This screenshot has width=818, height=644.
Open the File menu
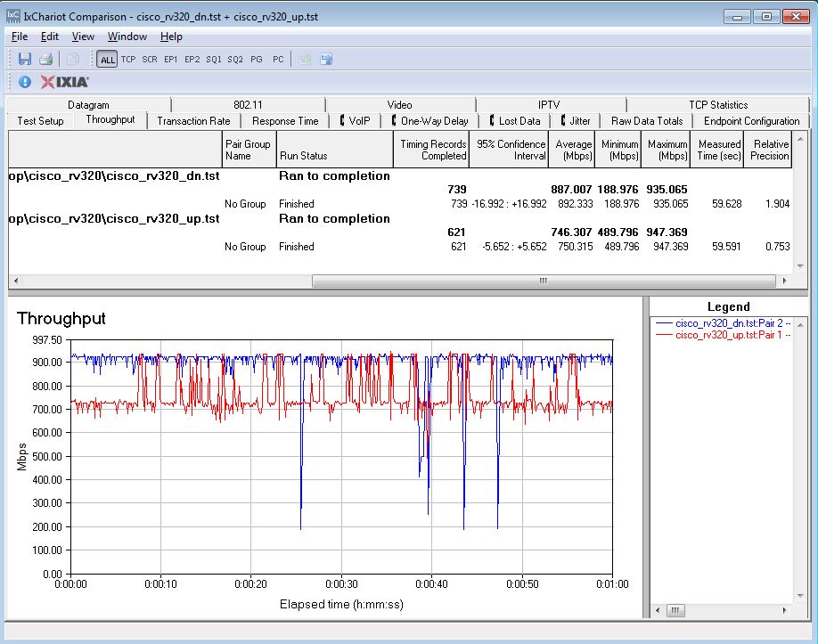coord(20,37)
